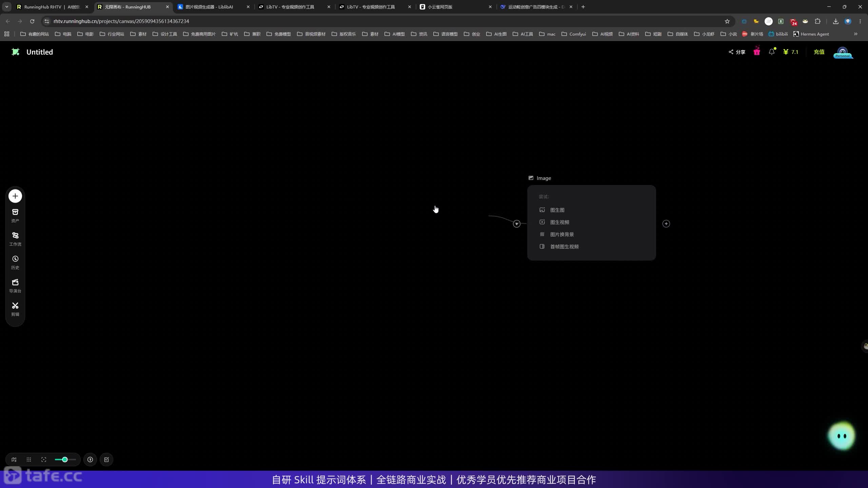Click the add node plus button in sidebar
Image resolution: width=868 pixels, height=488 pixels.
coord(15,196)
